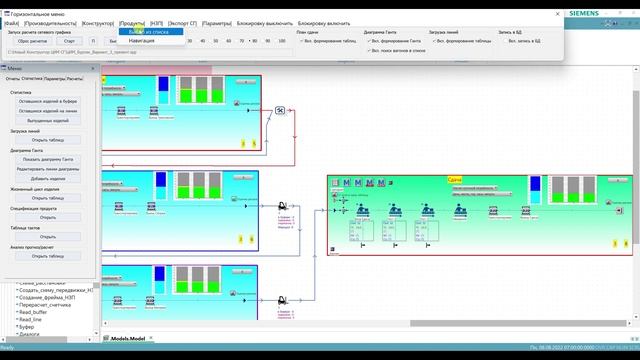Toggle Вкл. формирование таблицы under Загрузка линий
Screen dimensions: 640x360
(x=434, y=41)
